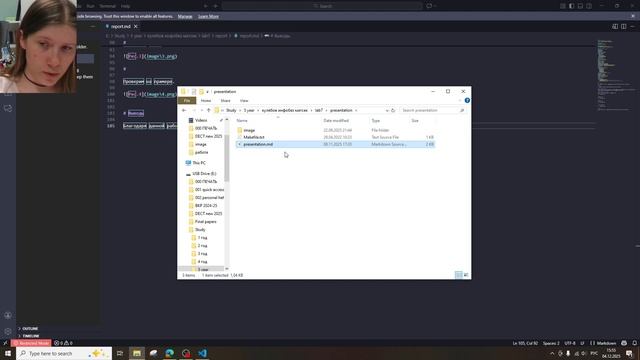
Task: Click Restricted Mode status bar indicator
Action: tap(31, 343)
